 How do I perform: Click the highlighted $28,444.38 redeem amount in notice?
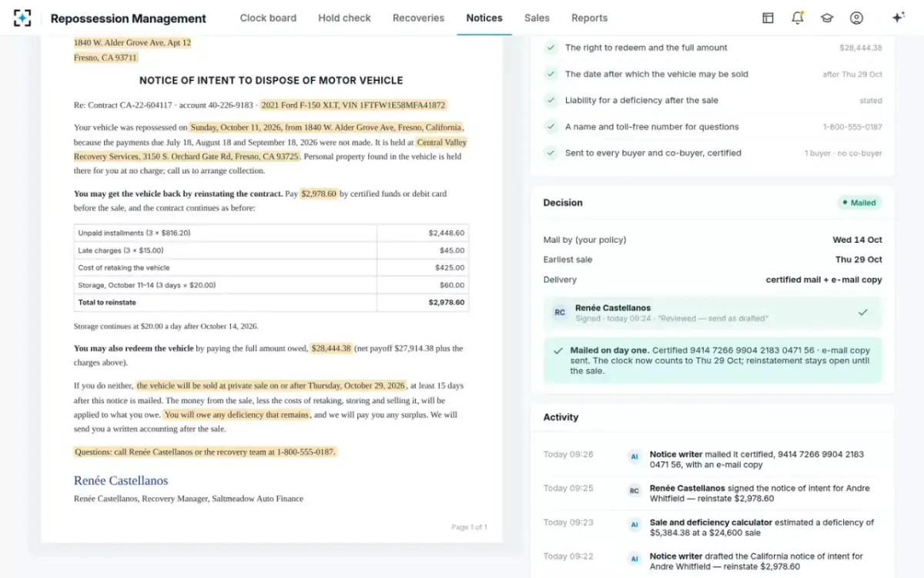coord(331,348)
